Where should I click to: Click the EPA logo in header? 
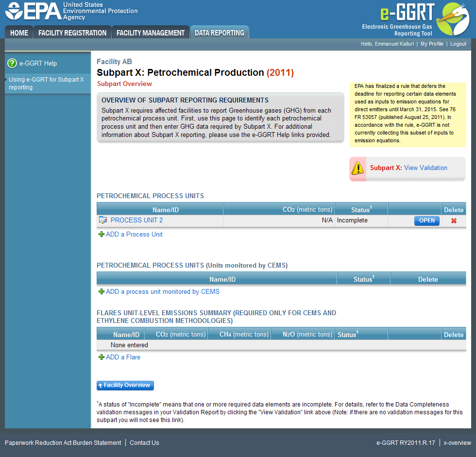pos(71,11)
